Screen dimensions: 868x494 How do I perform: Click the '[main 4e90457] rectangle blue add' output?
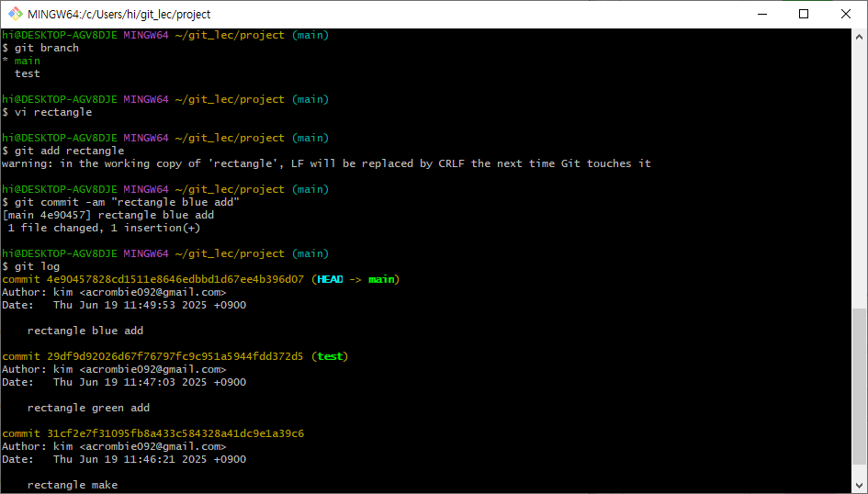tap(108, 215)
